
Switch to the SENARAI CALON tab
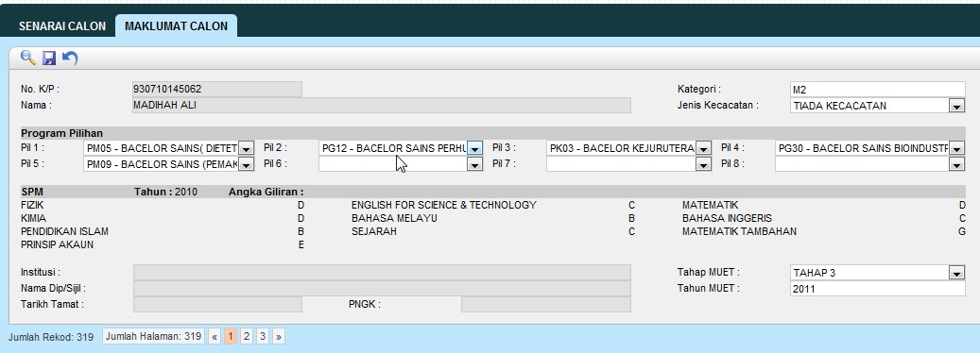coord(61,26)
